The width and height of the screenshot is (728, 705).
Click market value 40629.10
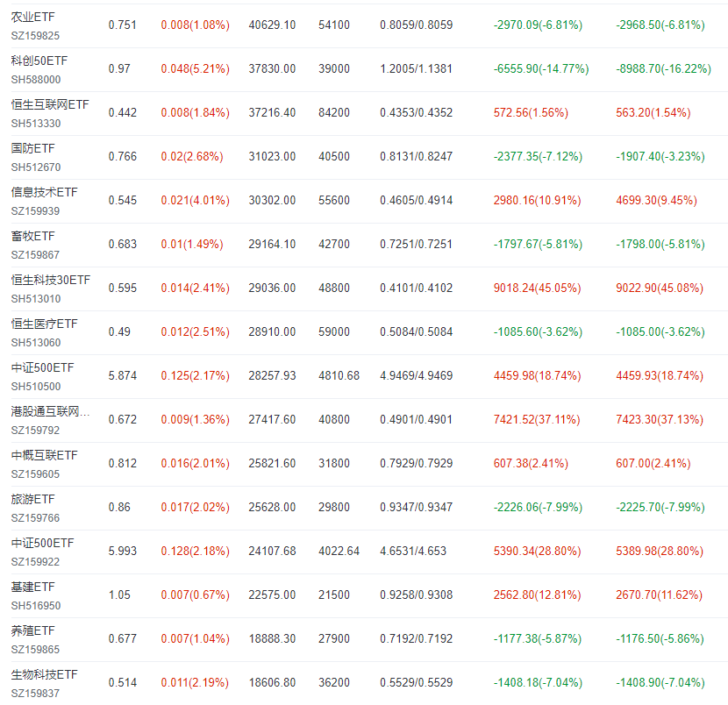click(x=272, y=25)
